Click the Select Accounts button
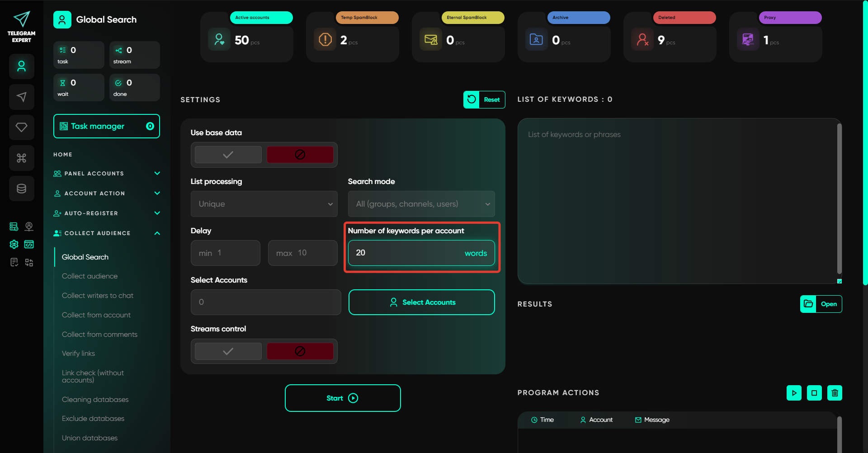This screenshot has width=868, height=453. pyautogui.click(x=421, y=302)
